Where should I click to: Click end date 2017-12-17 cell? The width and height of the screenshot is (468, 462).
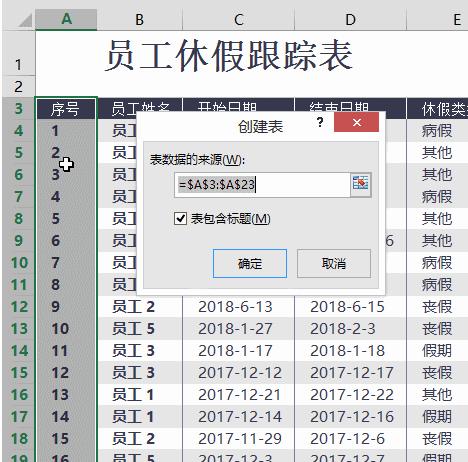click(x=351, y=373)
